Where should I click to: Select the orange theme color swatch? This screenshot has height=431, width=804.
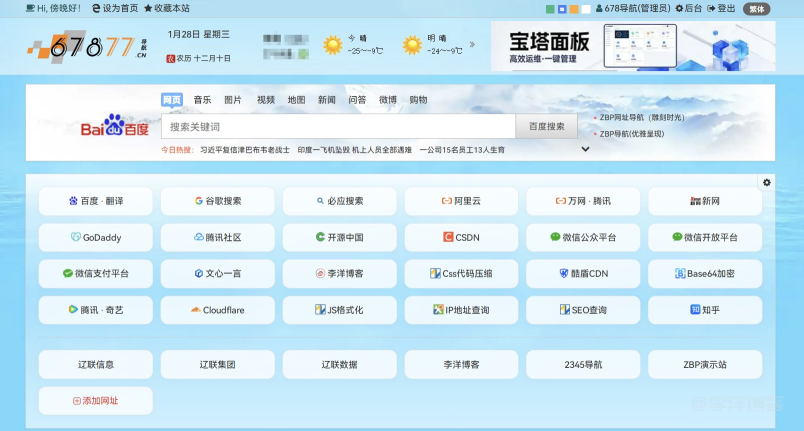coord(574,9)
